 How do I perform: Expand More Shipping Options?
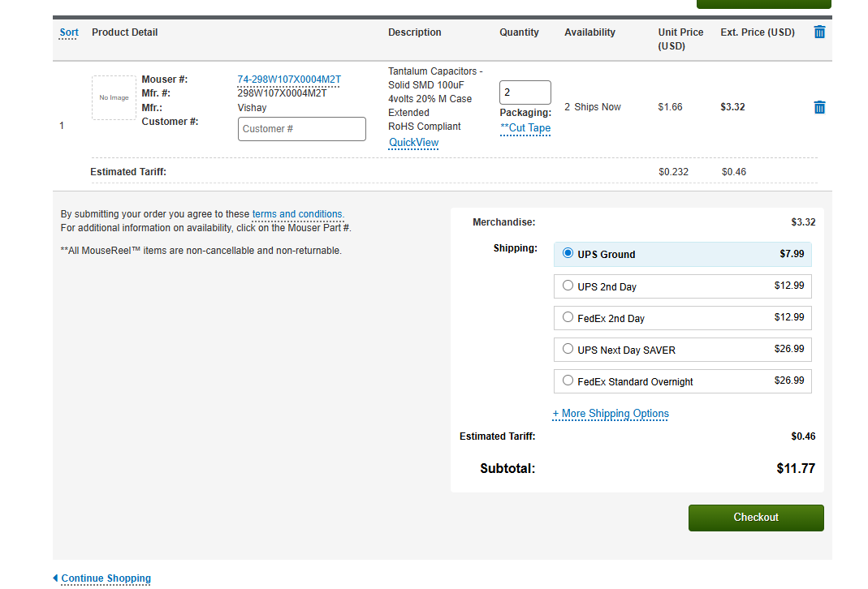click(611, 414)
